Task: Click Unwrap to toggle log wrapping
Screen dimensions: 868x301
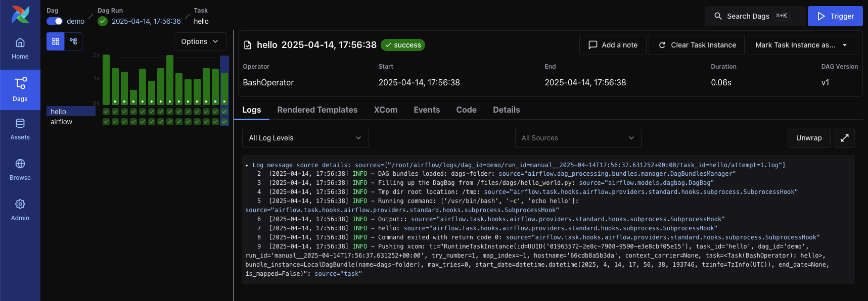Action: [808, 138]
